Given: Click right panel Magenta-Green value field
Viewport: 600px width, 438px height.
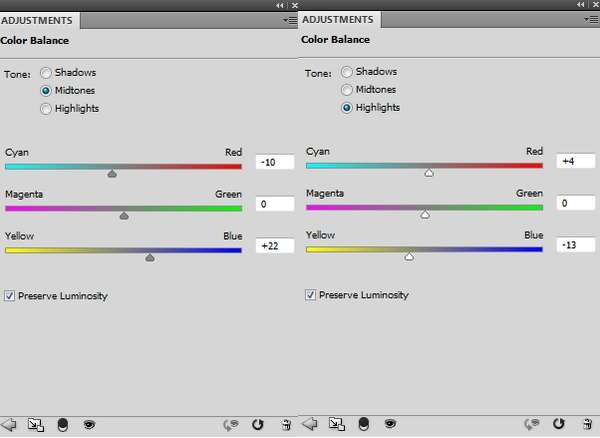Looking at the screenshot, I should coord(576,203).
